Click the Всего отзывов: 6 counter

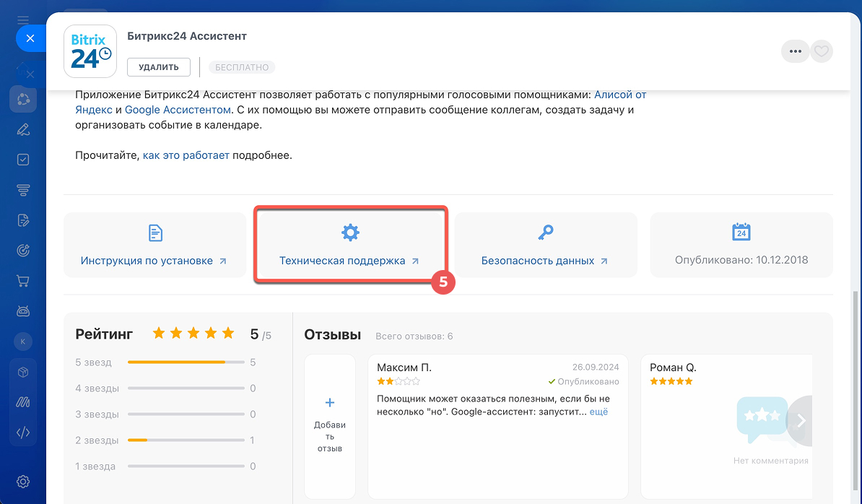pos(414,336)
